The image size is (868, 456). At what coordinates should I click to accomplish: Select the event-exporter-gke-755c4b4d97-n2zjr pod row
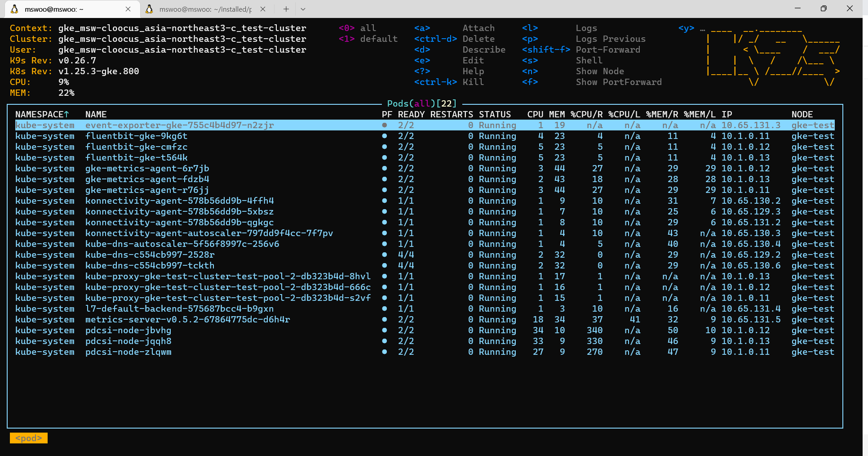(425, 125)
